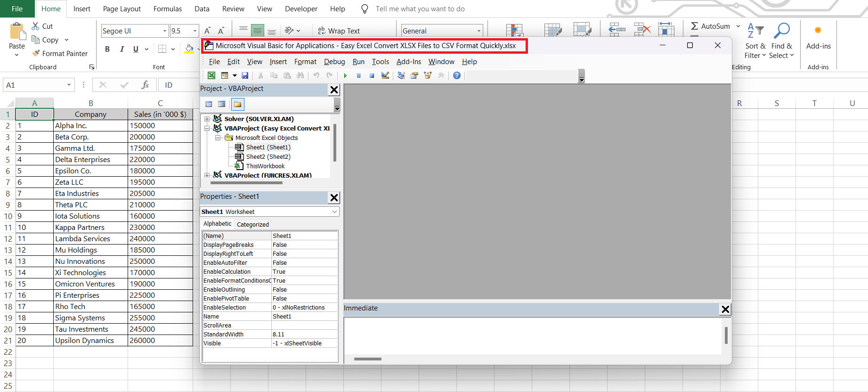Click Cut in Excel Clipboard group
Screen dimensions: 868x392
coord(42,26)
